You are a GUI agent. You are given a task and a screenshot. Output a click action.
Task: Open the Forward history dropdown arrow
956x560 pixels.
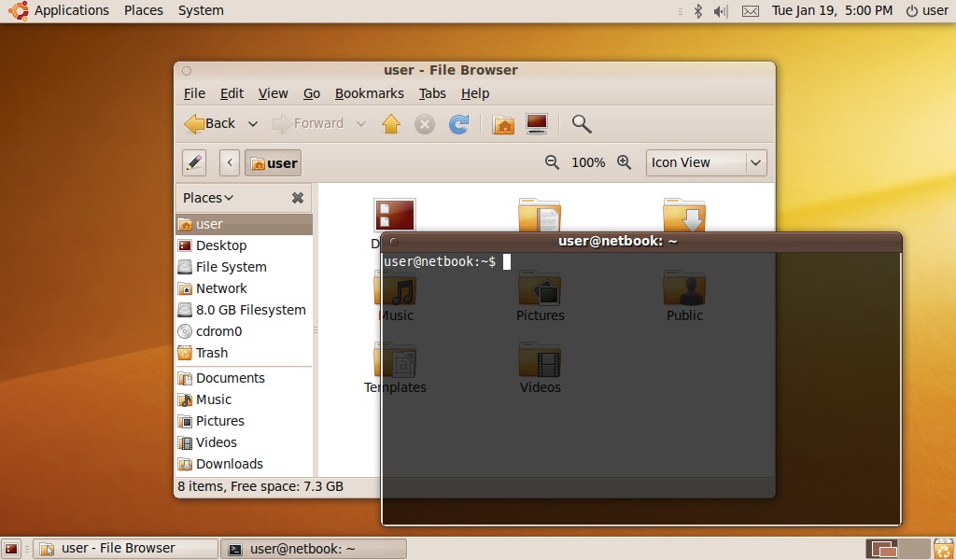(361, 124)
